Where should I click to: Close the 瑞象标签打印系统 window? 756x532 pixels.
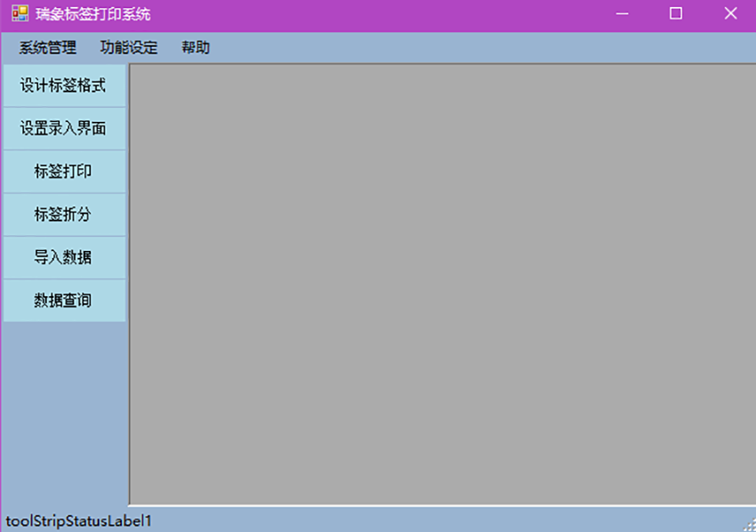(730, 14)
